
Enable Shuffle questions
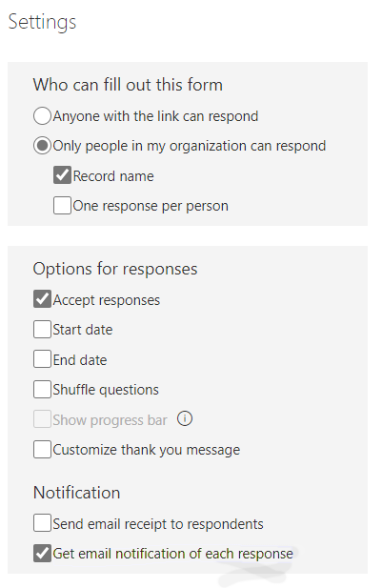[42, 389]
